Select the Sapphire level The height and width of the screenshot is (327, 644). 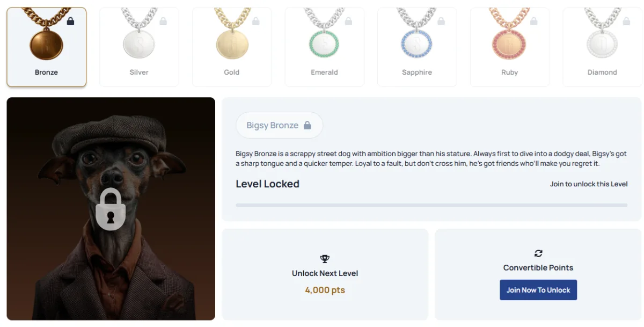pos(417,46)
